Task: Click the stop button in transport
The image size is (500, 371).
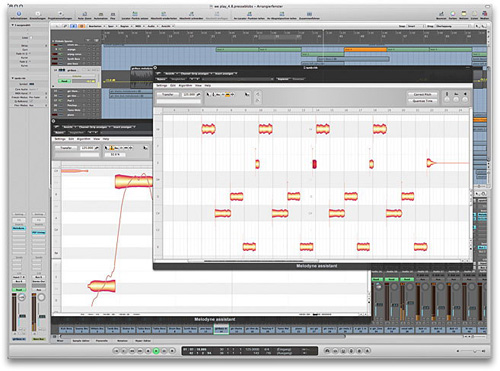Action: coord(148,351)
